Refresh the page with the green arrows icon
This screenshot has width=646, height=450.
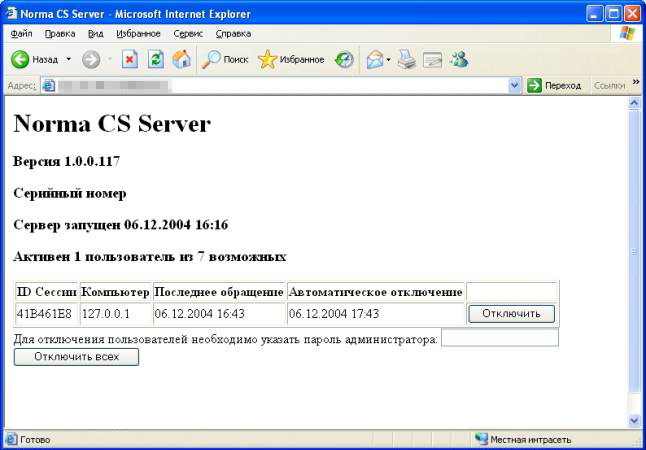(156, 60)
